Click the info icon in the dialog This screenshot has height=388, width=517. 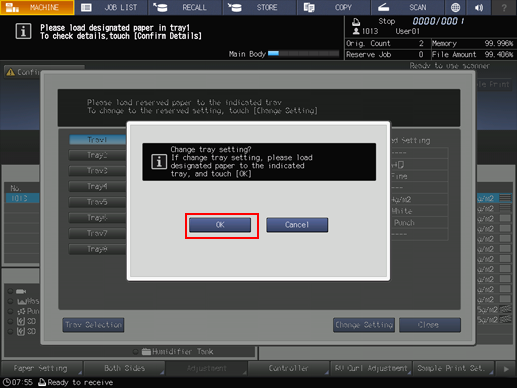159,162
